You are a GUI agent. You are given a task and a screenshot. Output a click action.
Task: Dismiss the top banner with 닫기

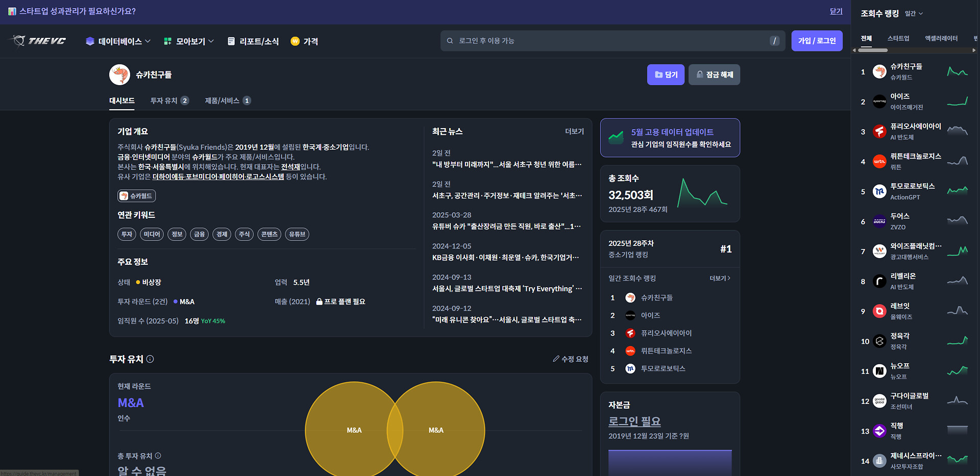tap(836, 11)
